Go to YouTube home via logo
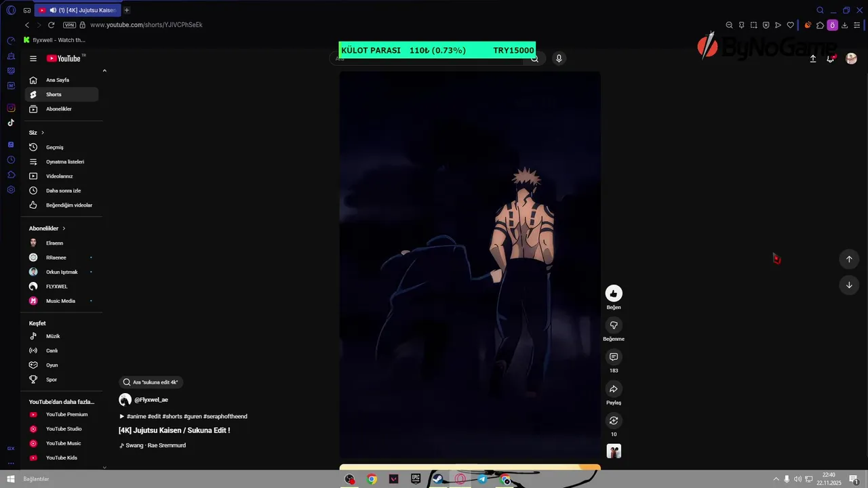 64,58
